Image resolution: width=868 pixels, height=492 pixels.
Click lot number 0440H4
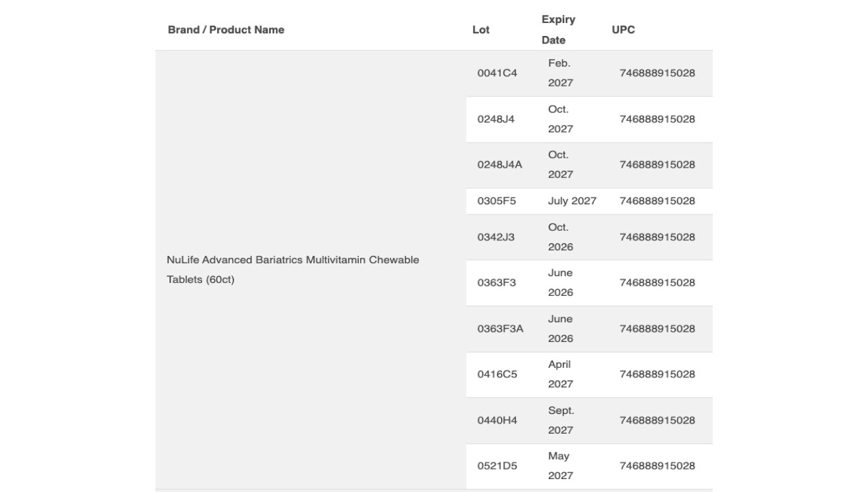click(x=497, y=421)
